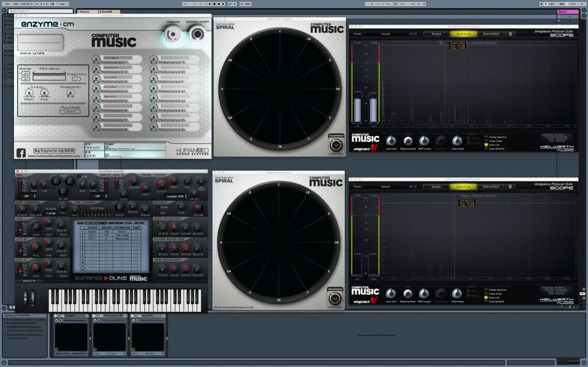
Task: Click the Cutoff knob in Dune filter section
Action: (161, 184)
